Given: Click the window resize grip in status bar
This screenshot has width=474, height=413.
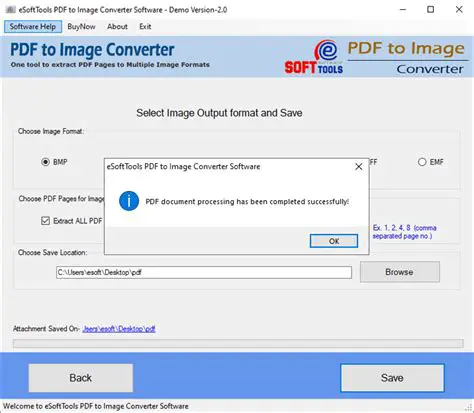Looking at the screenshot, I should point(469,407).
